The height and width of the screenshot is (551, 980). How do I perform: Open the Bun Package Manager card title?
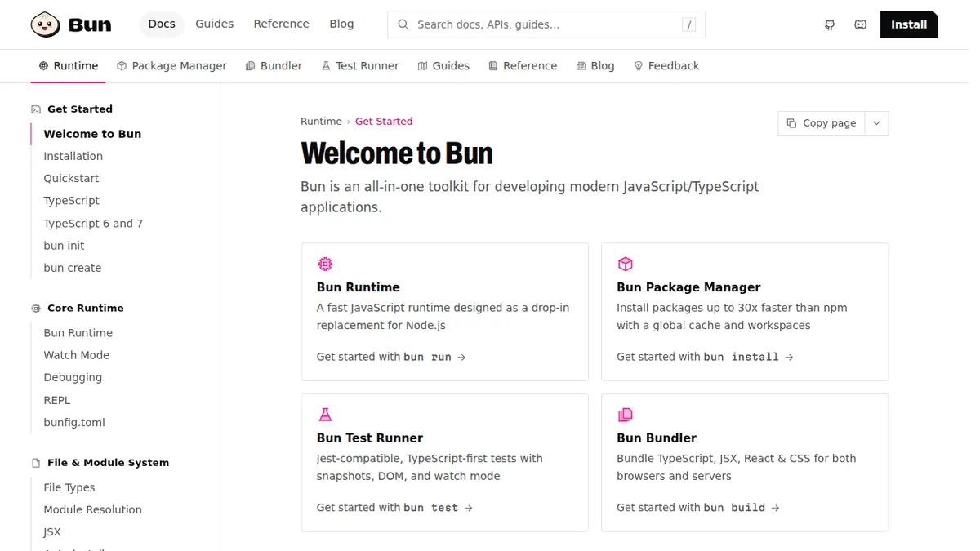(688, 287)
